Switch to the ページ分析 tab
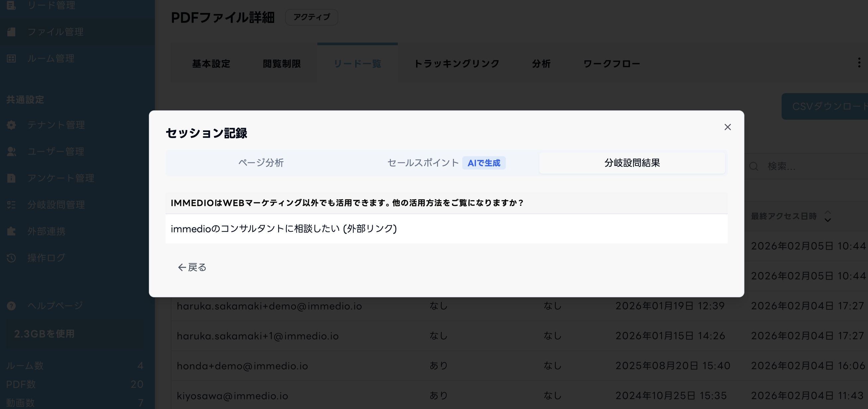The image size is (868, 409). click(261, 163)
